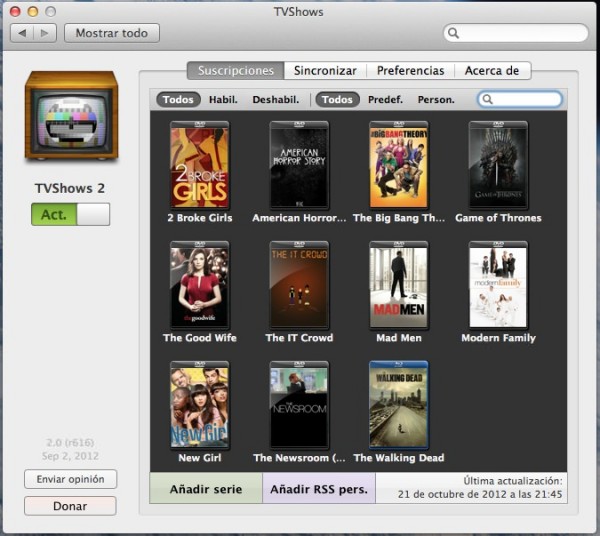This screenshot has height=536, width=600.
Task: Click the '21 de octubre de 2012 a las 21:45' text
Action: click(480, 494)
